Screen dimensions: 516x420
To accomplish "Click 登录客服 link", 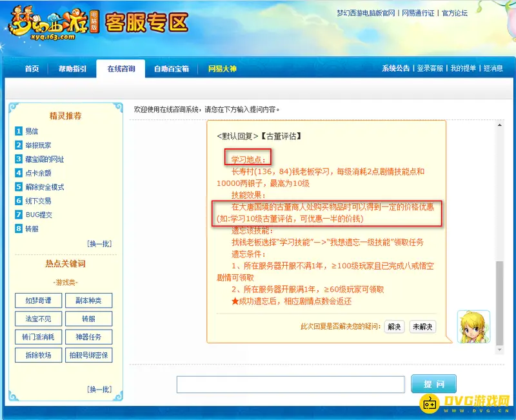I will pos(430,68).
